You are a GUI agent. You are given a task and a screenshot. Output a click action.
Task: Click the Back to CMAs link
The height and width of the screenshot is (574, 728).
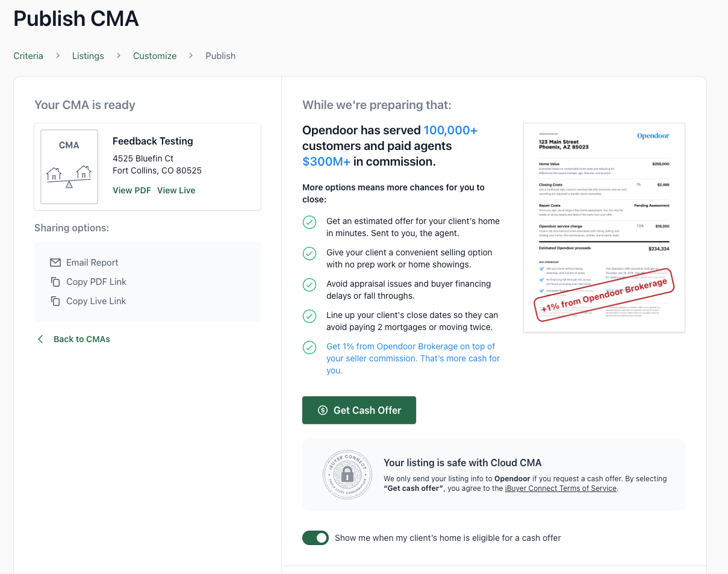(81, 338)
